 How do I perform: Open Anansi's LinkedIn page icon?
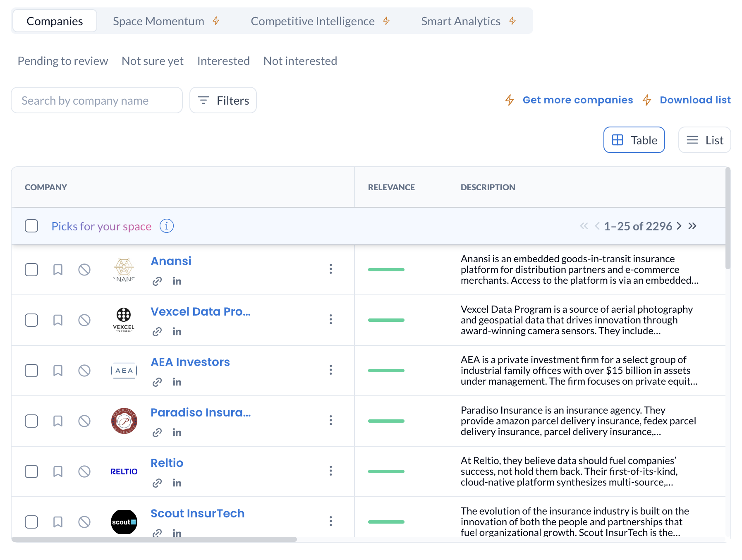pos(177,281)
